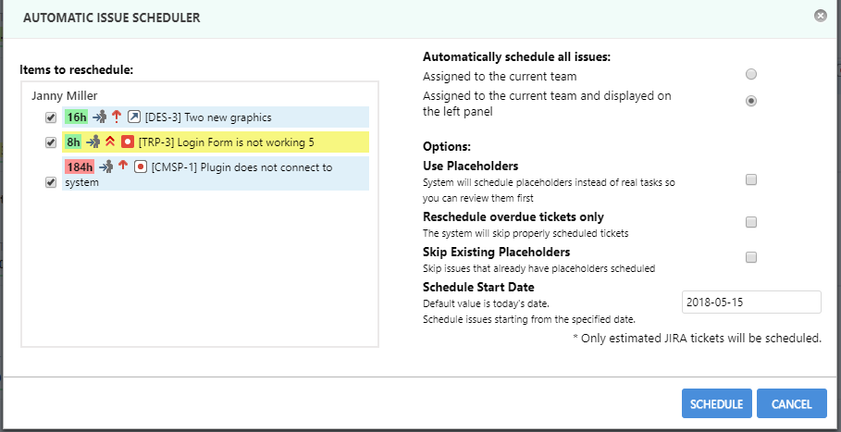
Task: Click the Schedule Start Date field
Action: 751,302
